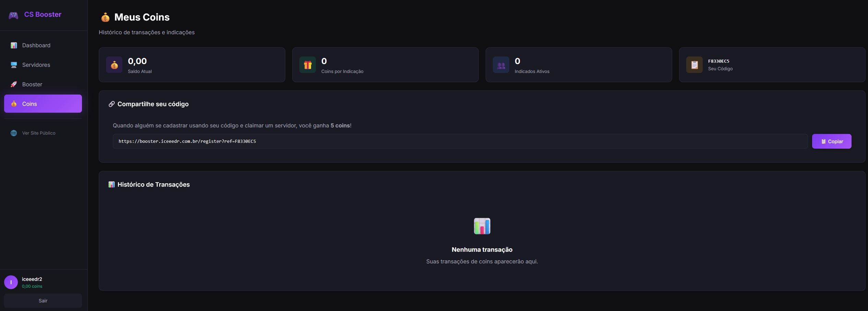Click the referral URL input field

[x=460, y=141]
